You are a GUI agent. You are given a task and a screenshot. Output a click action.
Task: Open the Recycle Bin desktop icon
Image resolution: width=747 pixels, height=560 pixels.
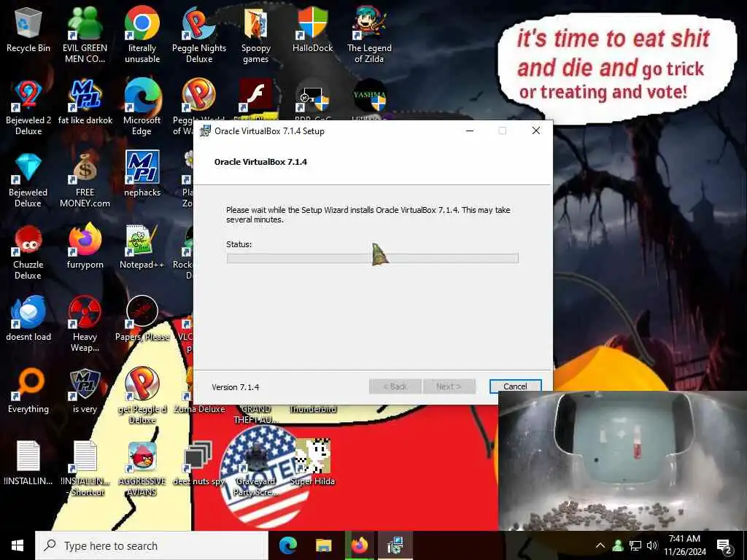coord(28,29)
